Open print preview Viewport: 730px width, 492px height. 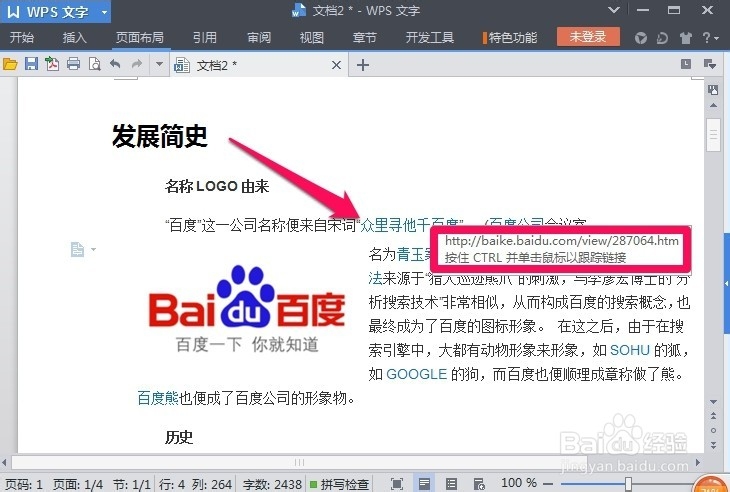pyautogui.click(x=95, y=64)
